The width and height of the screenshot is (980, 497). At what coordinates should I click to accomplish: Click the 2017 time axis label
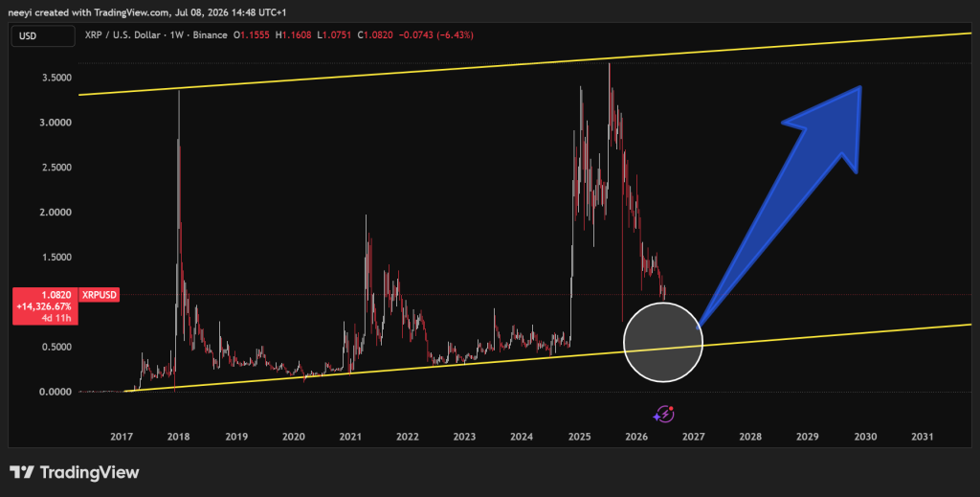click(122, 437)
